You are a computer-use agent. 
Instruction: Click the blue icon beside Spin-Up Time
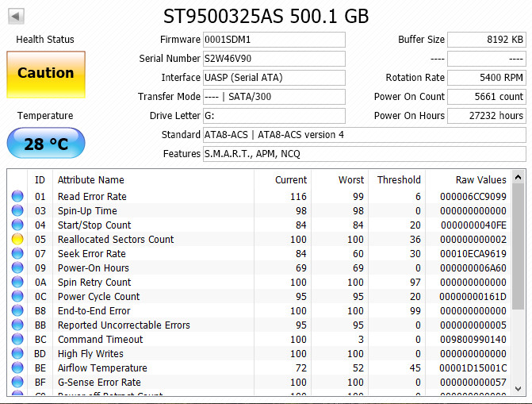pyautogui.click(x=17, y=211)
